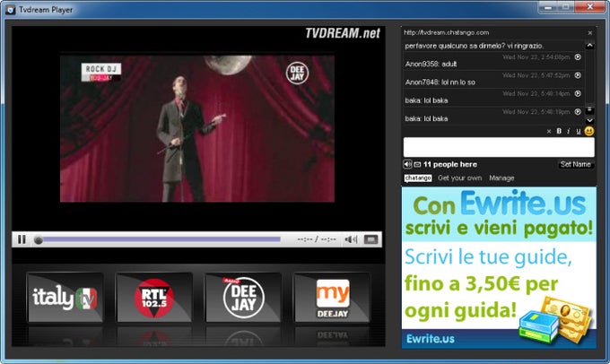Toggle bold in the chat toolbar

tap(559, 131)
